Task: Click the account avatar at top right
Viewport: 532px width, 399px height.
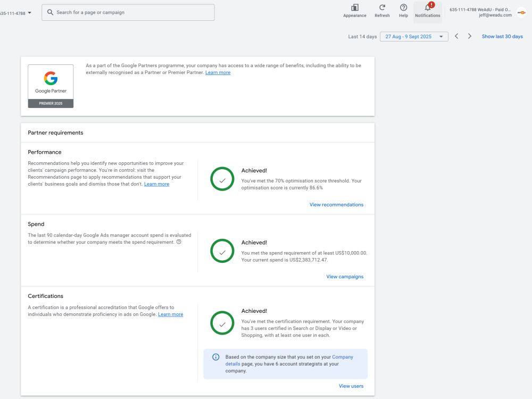Action: click(x=521, y=13)
